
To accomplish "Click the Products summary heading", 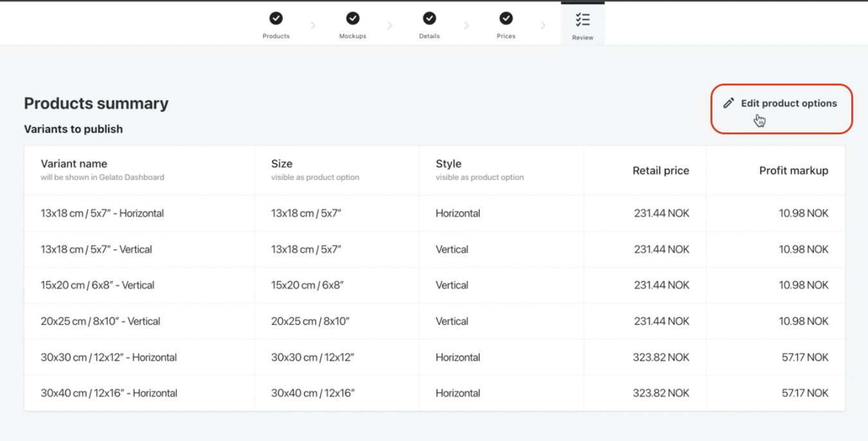I will pyautogui.click(x=96, y=104).
